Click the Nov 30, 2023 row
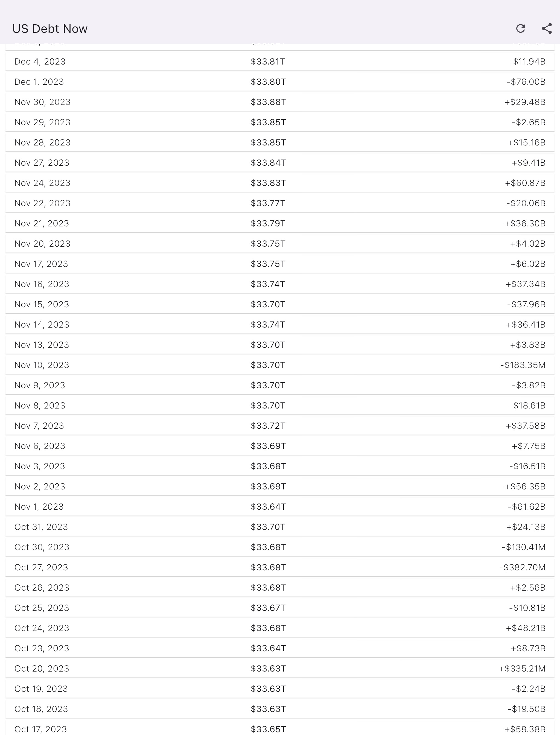560x747 pixels. click(280, 102)
